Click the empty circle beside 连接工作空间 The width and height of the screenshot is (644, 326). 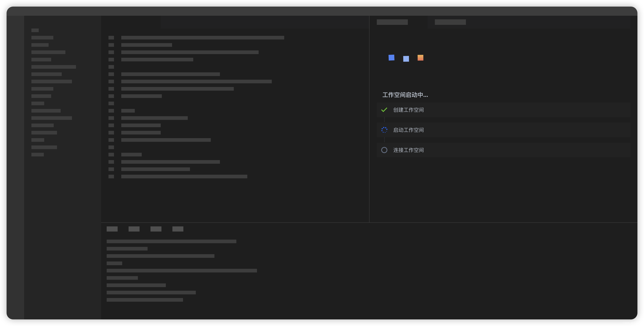click(x=384, y=150)
